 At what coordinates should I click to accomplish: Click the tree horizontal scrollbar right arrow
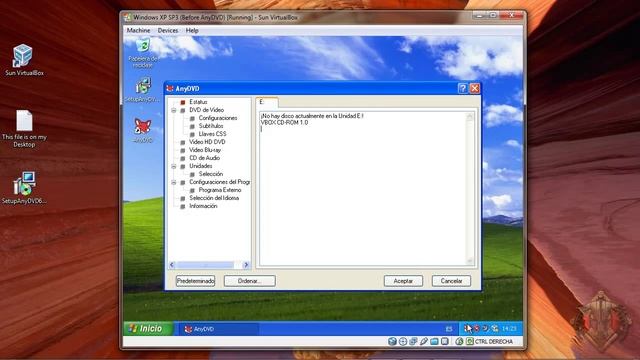coord(246,265)
